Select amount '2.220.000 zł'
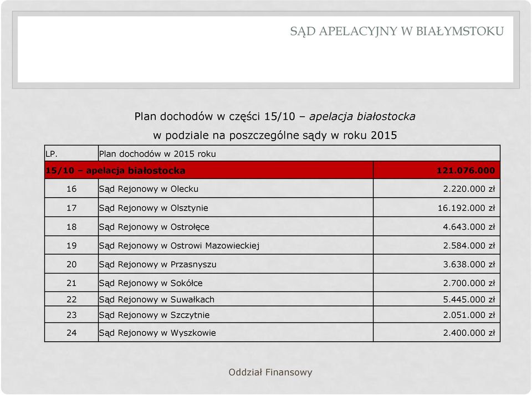Image resolution: width=532 pixels, height=395 pixels. tap(469, 189)
